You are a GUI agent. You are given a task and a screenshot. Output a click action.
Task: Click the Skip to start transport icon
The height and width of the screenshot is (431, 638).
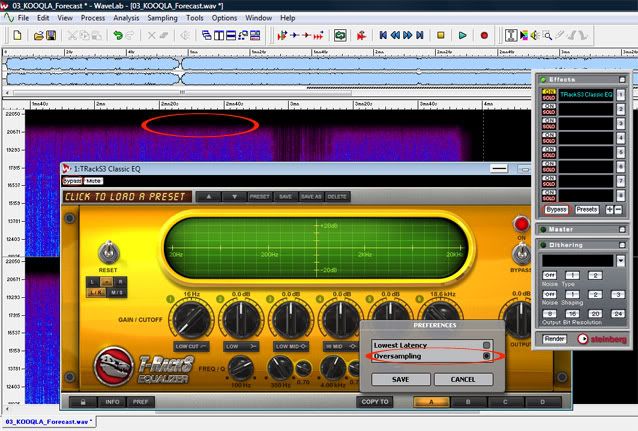(383, 35)
